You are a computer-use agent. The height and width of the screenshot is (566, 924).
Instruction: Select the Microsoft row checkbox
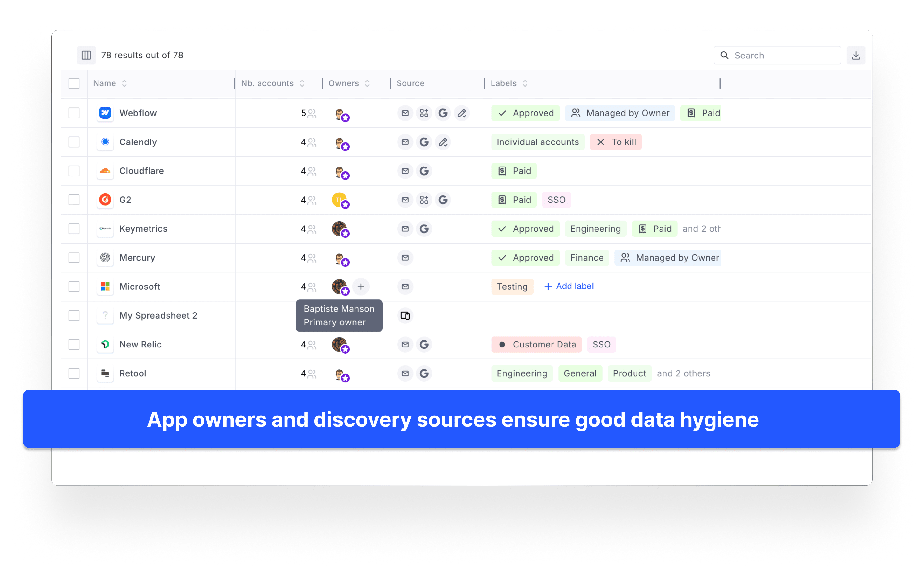[x=74, y=286]
